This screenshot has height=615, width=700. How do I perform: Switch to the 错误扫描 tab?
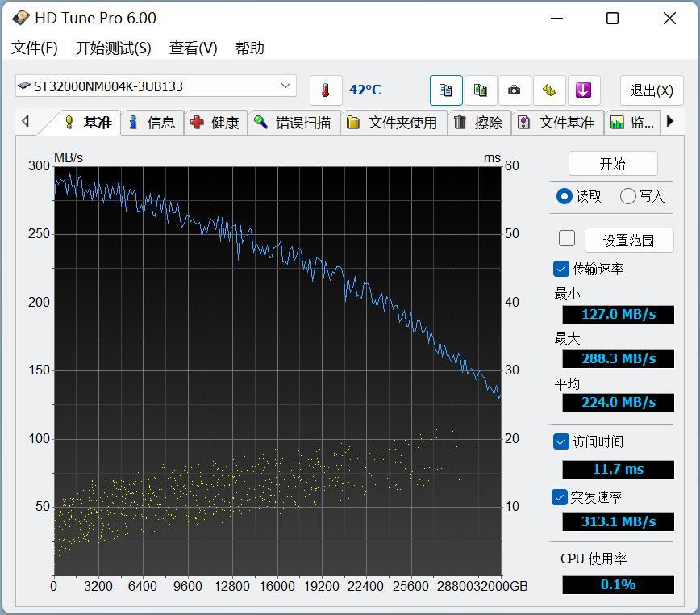coord(294,123)
